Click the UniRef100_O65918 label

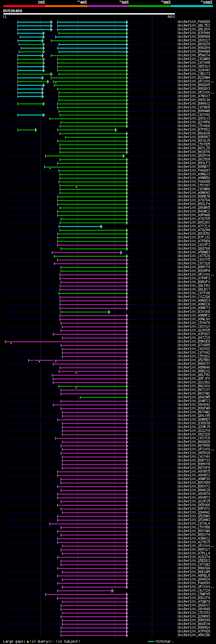(194, 453)
